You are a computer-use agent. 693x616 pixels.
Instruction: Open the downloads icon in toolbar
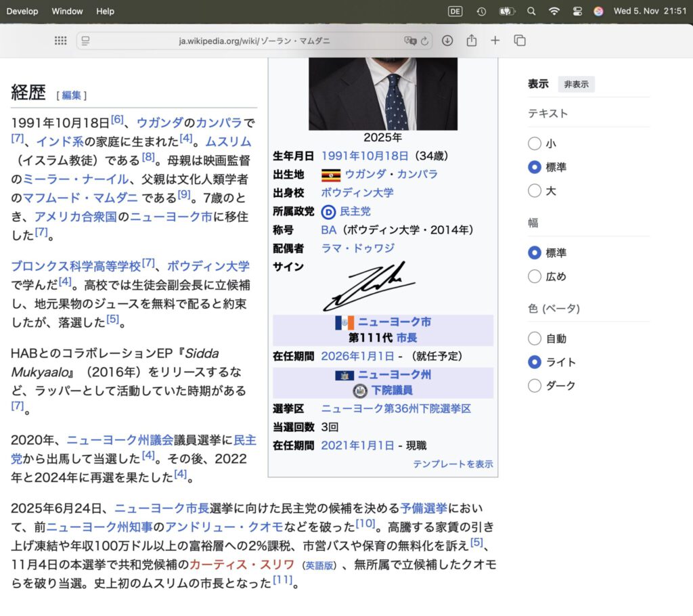(447, 41)
